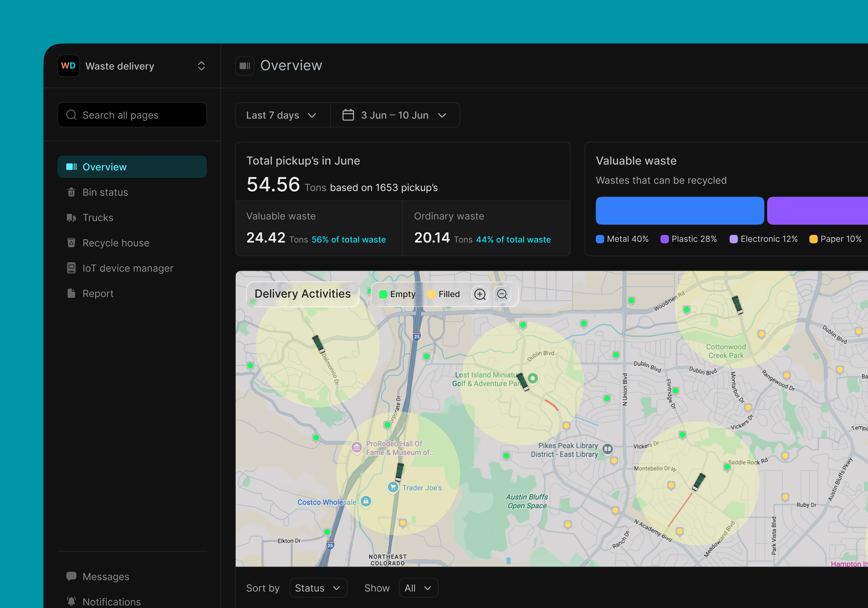The width and height of the screenshot is (868, 608).
Task: Click the zoom-out icon on the map
Action: tap(502, 294)
